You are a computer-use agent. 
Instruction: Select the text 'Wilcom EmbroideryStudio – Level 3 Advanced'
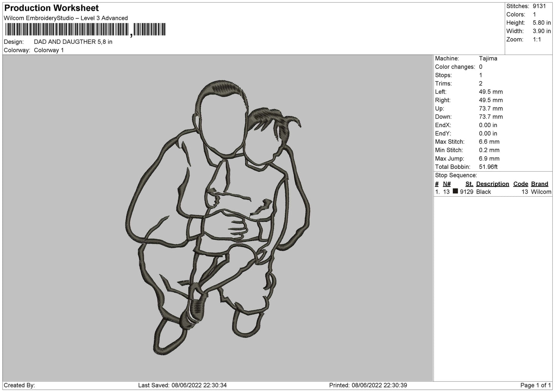(x=66, y=18)
